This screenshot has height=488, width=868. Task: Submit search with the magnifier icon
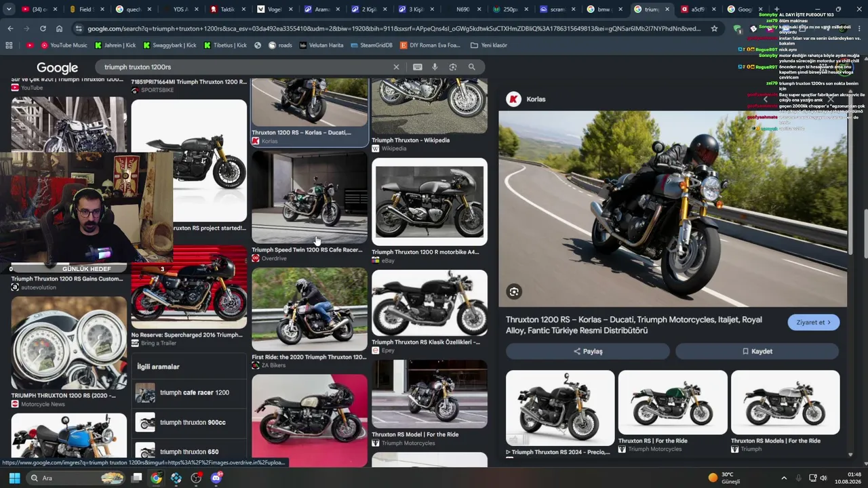pyautogui.click(x=472, y=67)
